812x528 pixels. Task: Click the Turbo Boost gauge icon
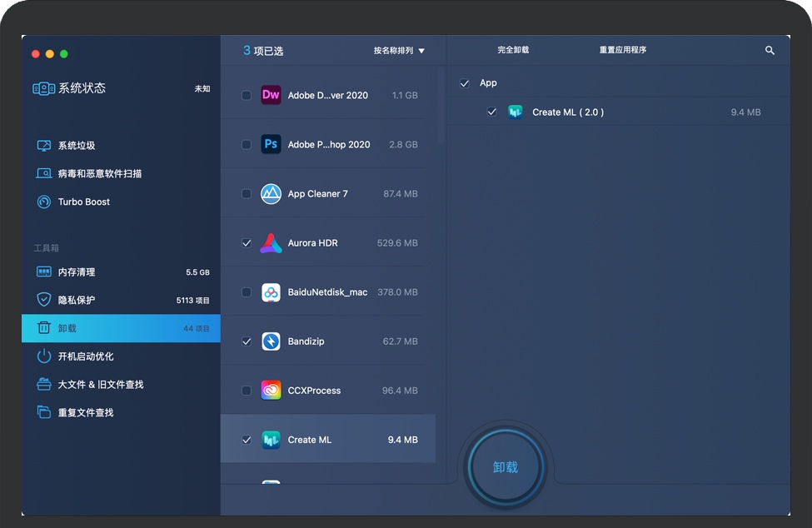coord(44,202)
